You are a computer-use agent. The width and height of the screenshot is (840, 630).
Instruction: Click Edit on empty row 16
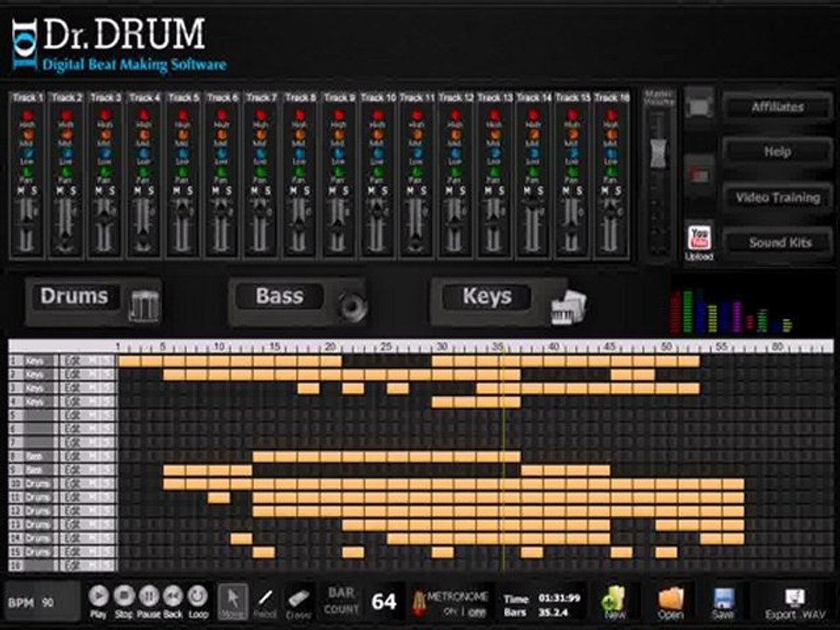click(x=73, y=566)
